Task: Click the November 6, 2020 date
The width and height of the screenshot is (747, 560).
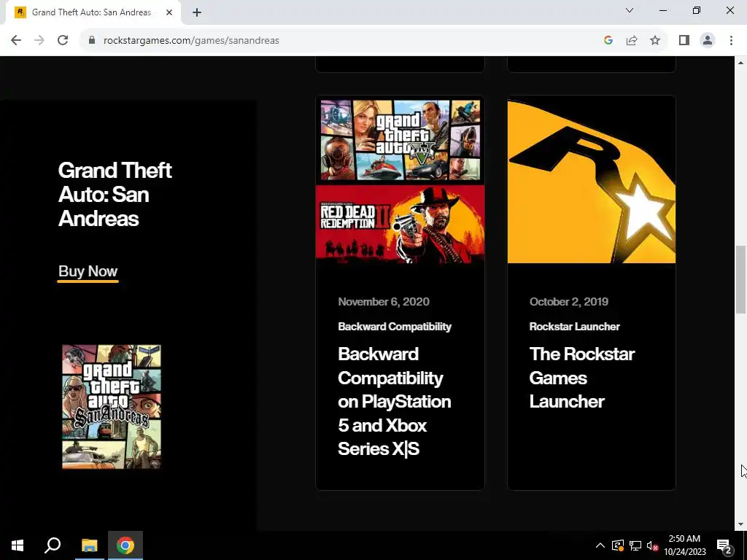Action: pos(384,301)
